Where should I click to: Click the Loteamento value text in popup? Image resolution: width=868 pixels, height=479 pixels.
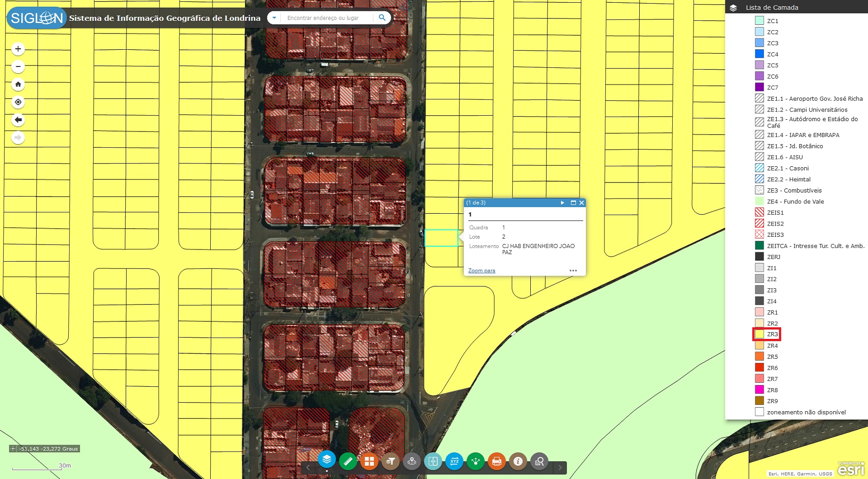538,249
